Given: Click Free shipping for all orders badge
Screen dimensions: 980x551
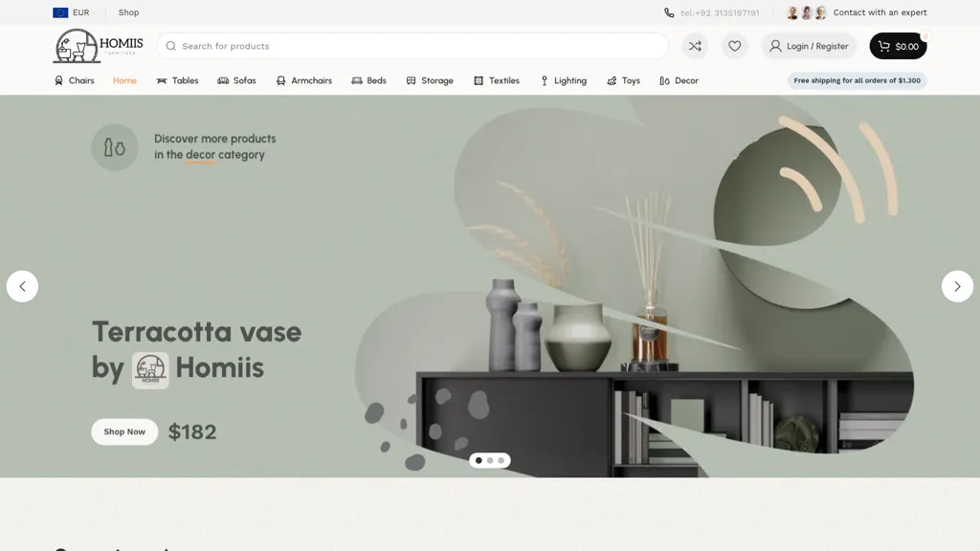Looking at the screenshot, I should tap(857, 80).
